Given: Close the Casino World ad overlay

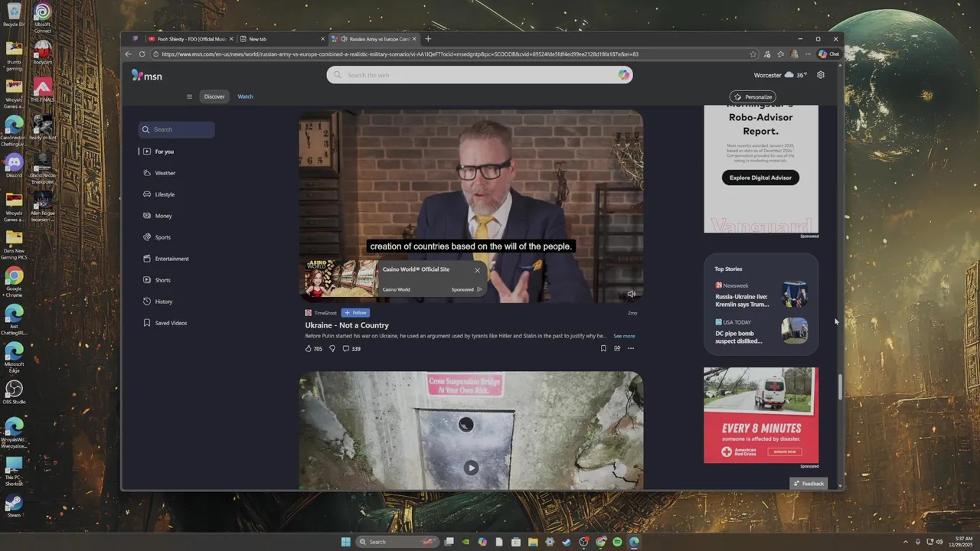Looking at the screenshot, I should tap(477, 270).
